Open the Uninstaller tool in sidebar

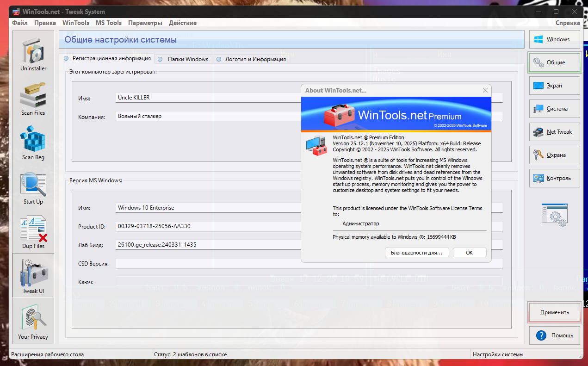pyautogui.click(x=33, y=54)
